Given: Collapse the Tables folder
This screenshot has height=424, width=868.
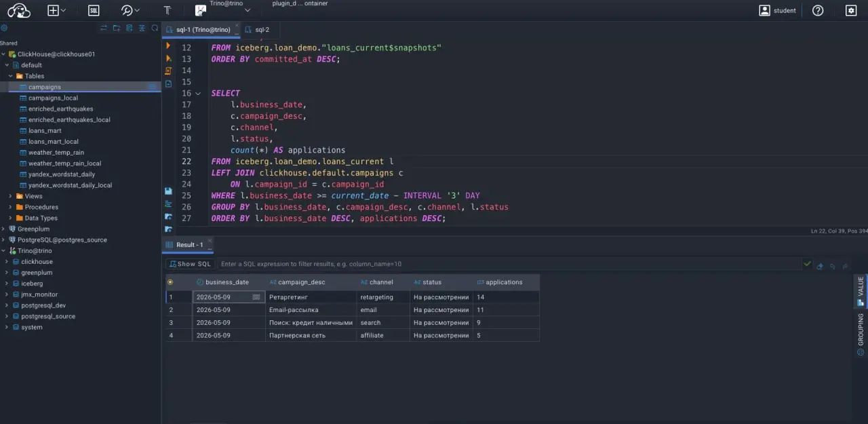Looking at the screenshot, I should coord(11,76).
